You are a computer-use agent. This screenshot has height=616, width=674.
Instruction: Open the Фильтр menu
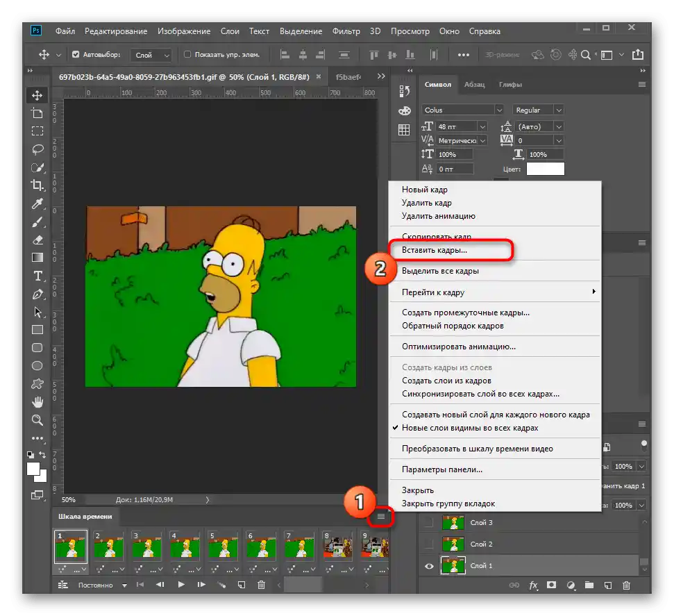[346, 31]
